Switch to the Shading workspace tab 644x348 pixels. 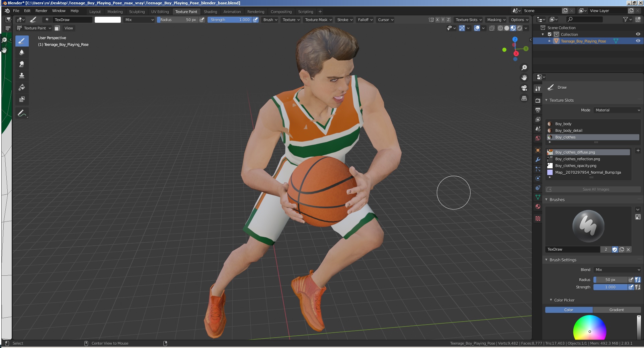[210, 12]
